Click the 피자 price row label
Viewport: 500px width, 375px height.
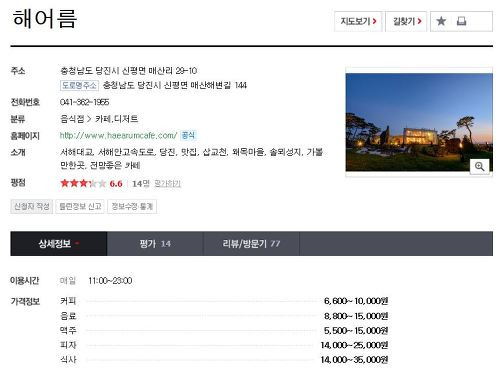click(x=68, y=345)
